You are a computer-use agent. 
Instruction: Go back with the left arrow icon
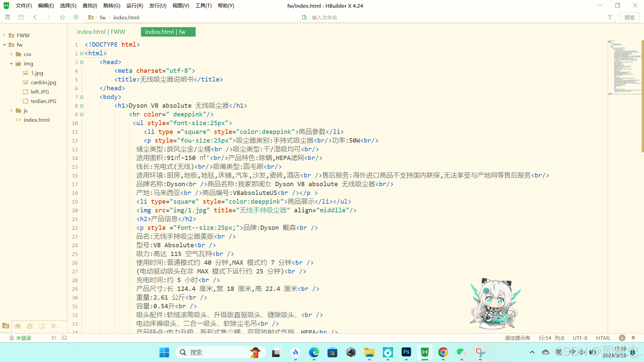pyautogui.click(x=35, y=17)
